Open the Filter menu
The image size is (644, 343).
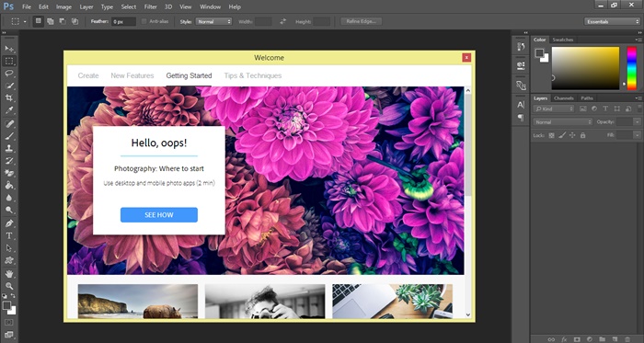(151, 7)
